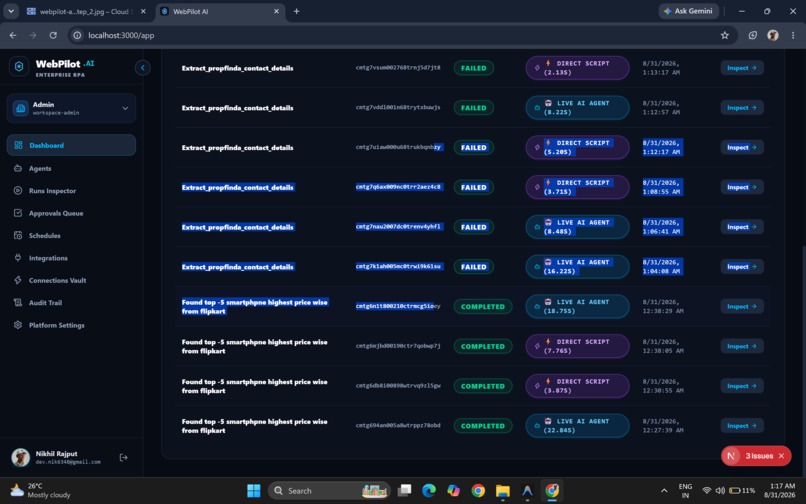This screenshot has height=504, width=806.
Task: Open the Chrome profile avatar in the toolbar
Action: click(773, 35)
